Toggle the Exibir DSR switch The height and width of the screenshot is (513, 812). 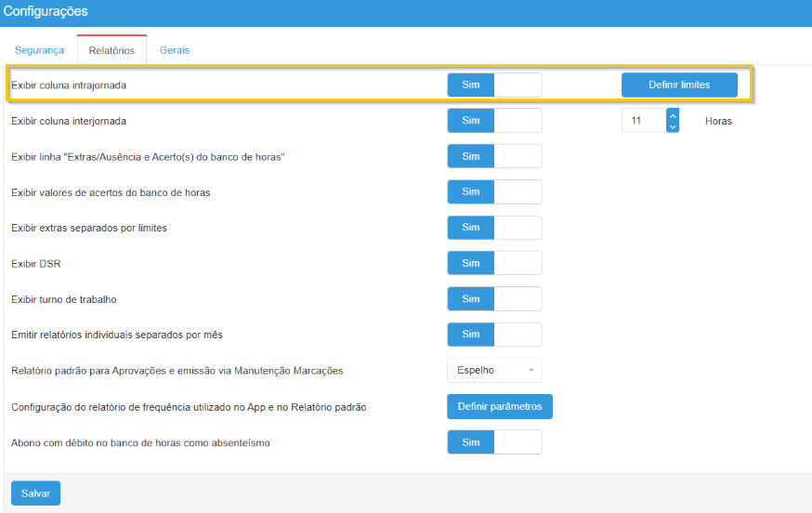pyautogui.click(x=493, y=264)
